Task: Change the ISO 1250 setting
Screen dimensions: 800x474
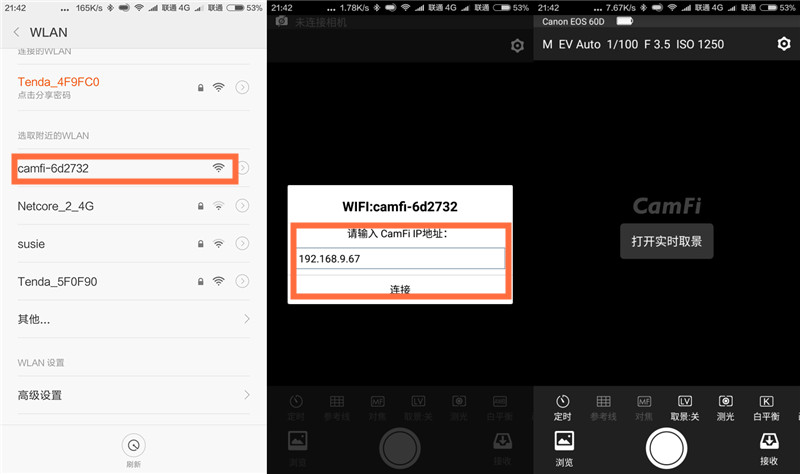Action: pos(700,44)
